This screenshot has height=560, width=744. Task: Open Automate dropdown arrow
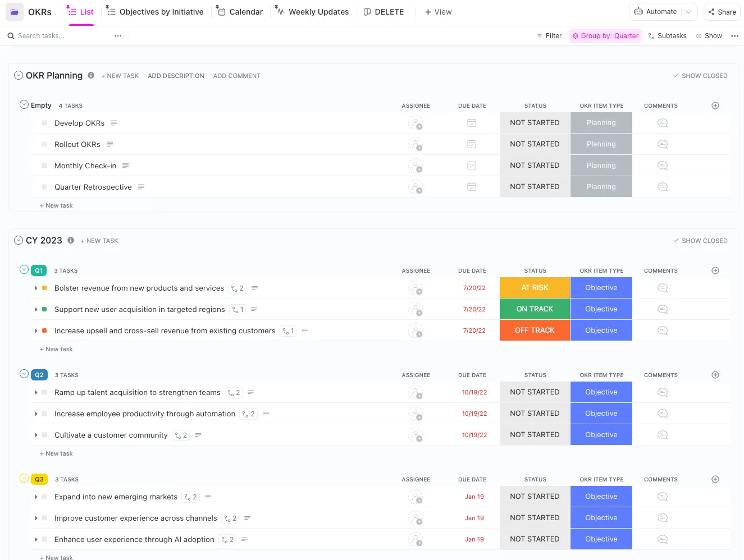coord(688,12)
